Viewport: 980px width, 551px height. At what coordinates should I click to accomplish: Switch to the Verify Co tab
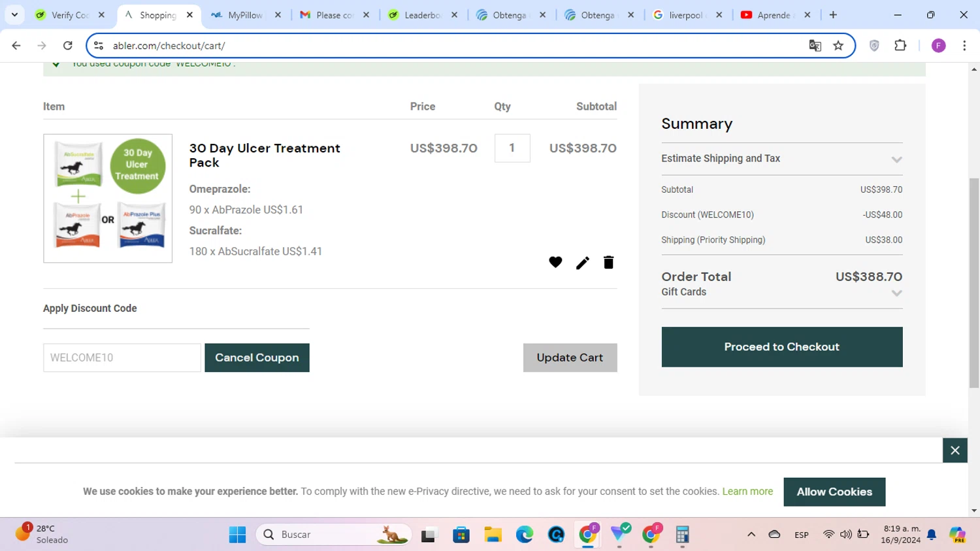tap(70, 15)
